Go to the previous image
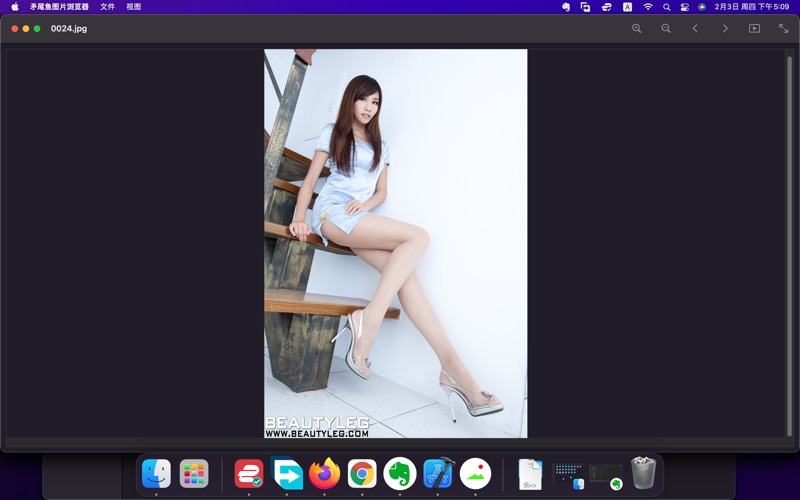 coord(695,28)
